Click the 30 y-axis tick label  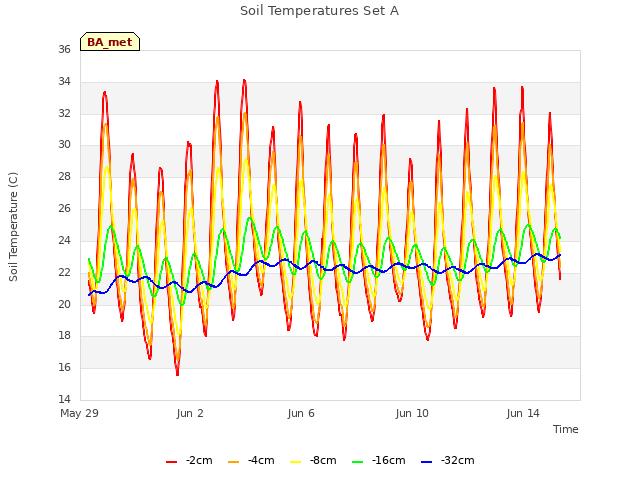[x=64, y=144]
